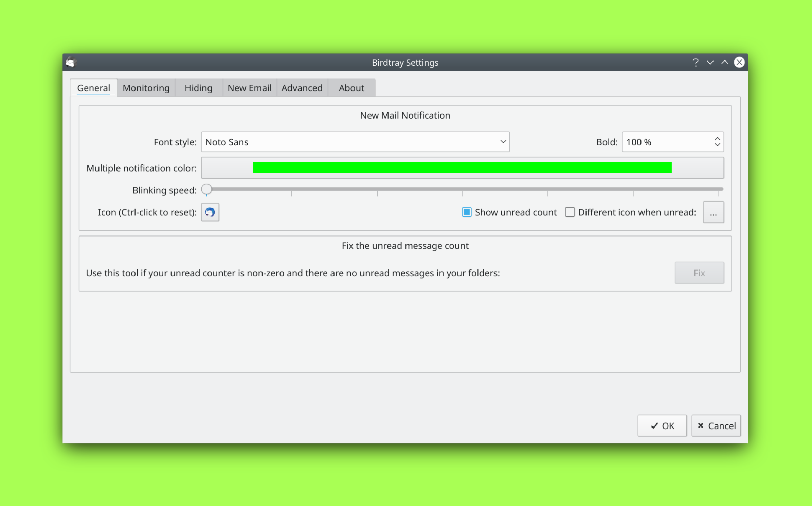This screenshot has height=506, width=812.
Task: Maximize the Birdtray Settings window
Action: tap(725, 62)
